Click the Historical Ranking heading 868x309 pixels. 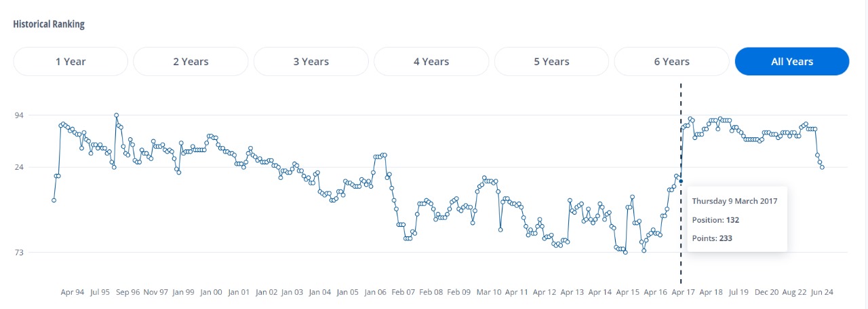(x=49, y=24)
